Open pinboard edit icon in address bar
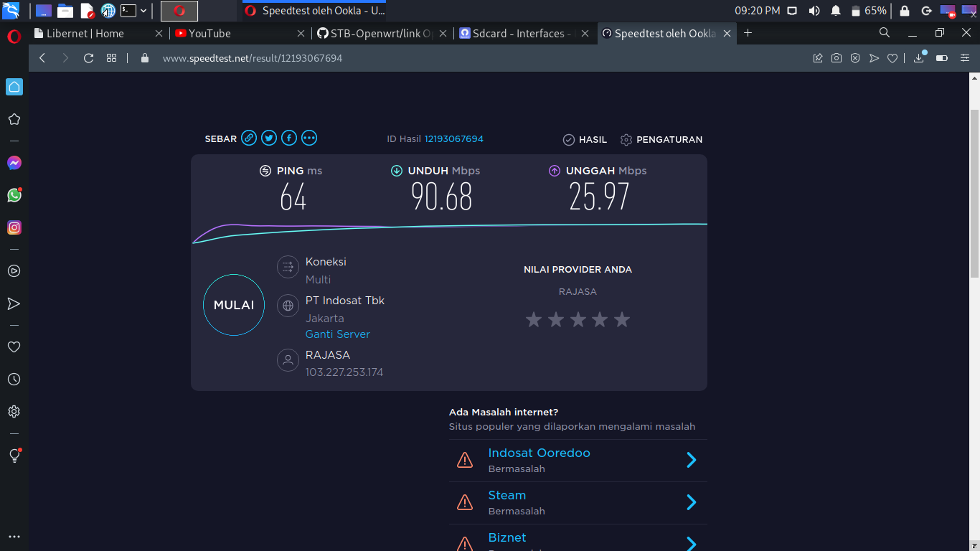Image resolution: width=980 pixels, height=551 pixels. (818, 58)
